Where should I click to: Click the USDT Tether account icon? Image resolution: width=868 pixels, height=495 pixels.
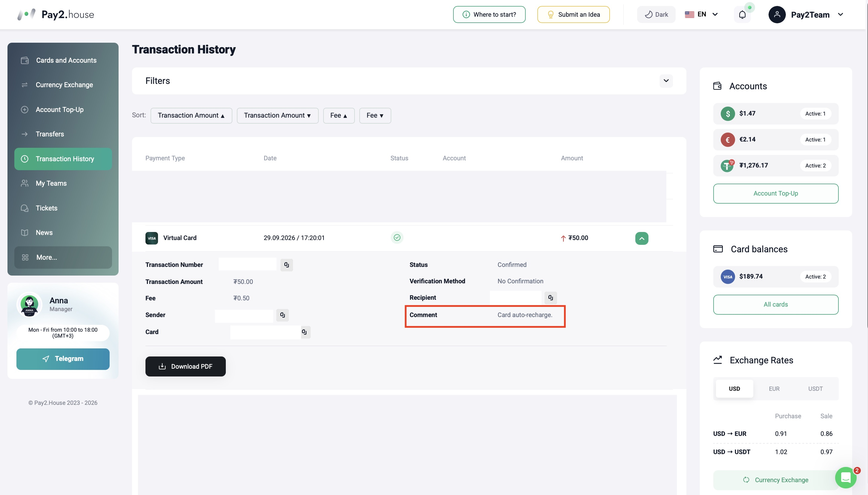[x=728, y=166]
